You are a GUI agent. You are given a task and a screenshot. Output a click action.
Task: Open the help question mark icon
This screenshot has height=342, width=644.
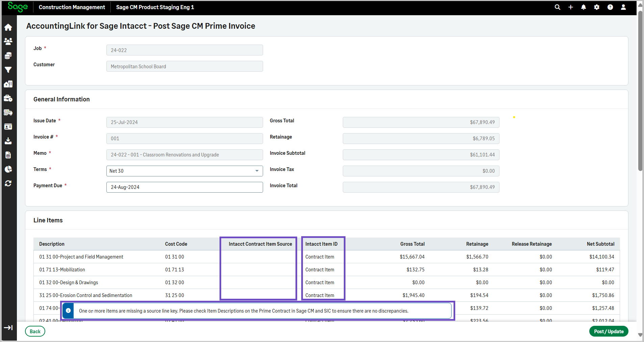click(x=610, y=7)
